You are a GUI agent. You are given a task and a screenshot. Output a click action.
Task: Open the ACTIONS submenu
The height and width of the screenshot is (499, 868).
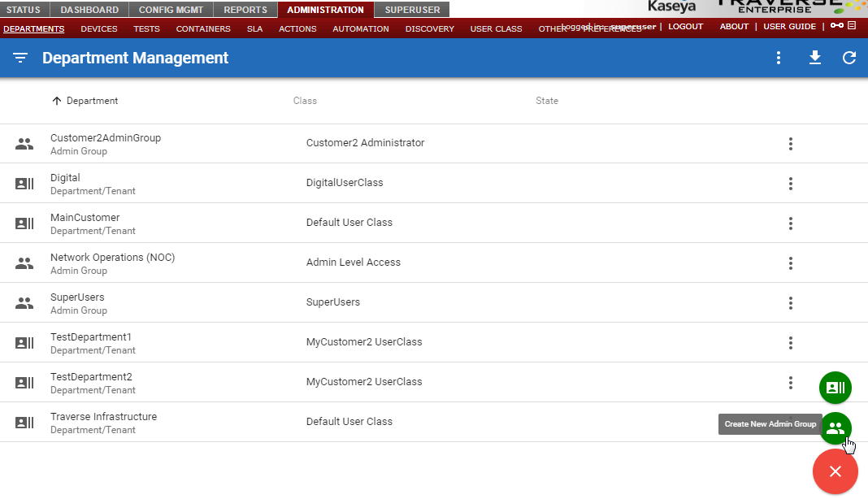297,28
